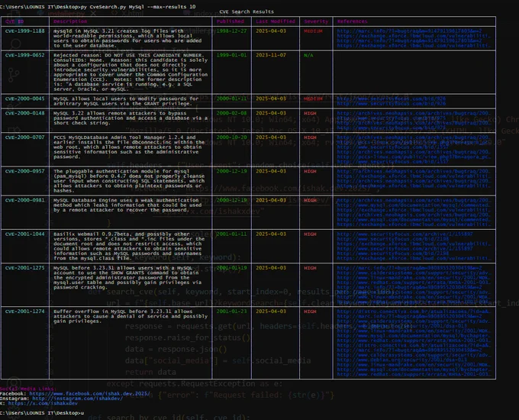Open the Instagram ishakdev link
The height and width of the screenshot is (420, 519).
tap(77, 399)
